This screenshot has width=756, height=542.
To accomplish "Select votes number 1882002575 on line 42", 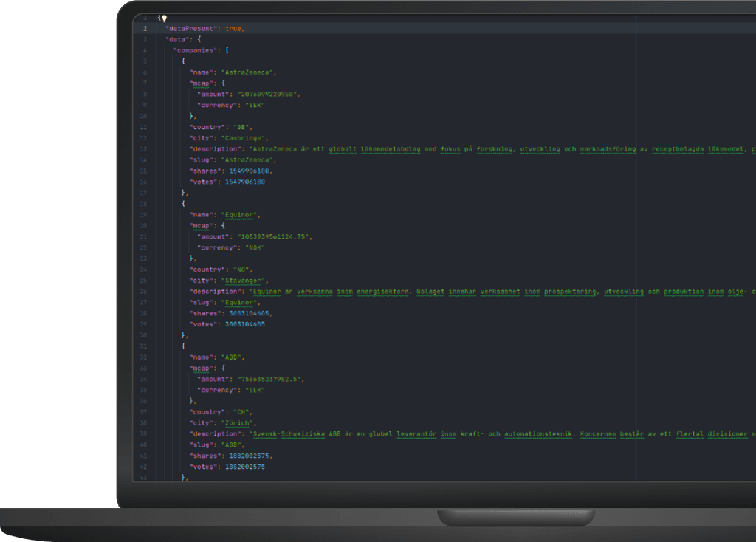I will [x=245, y=467].
